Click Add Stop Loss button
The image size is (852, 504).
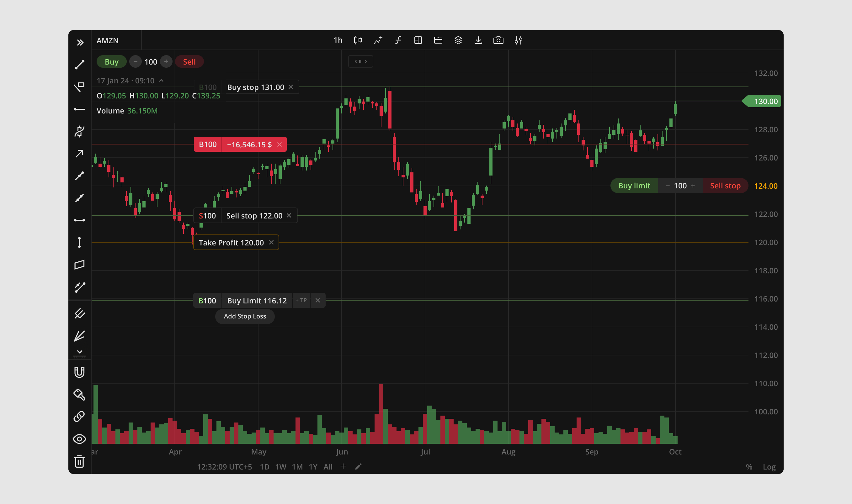click(x=245, y=316)
